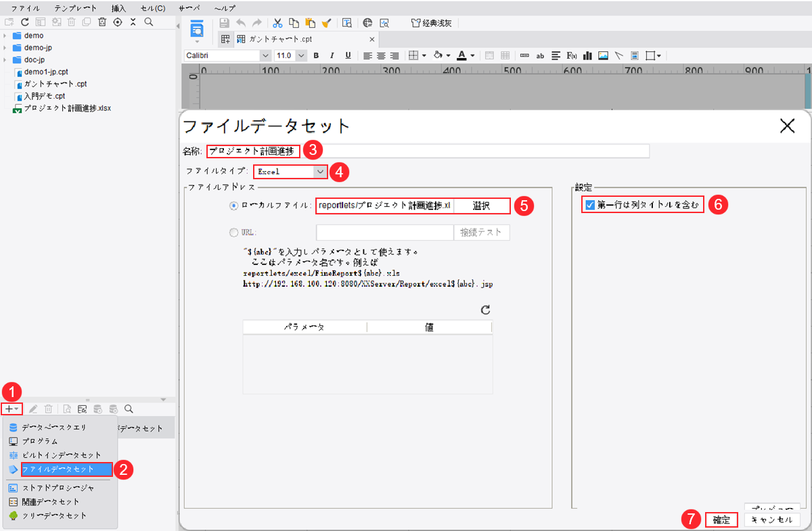
Task: Click the locate current file target icon
Action: 118,22
